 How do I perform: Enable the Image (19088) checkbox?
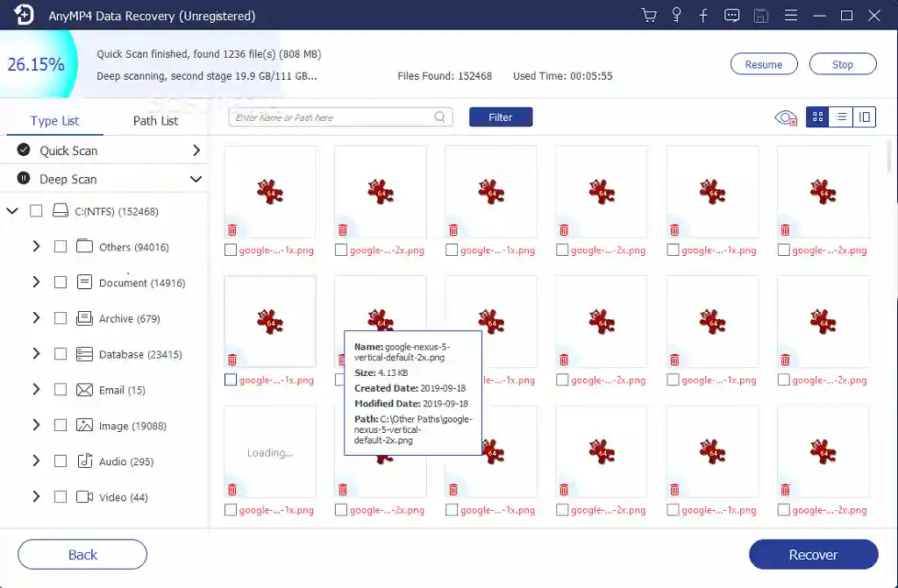(60, 425)
